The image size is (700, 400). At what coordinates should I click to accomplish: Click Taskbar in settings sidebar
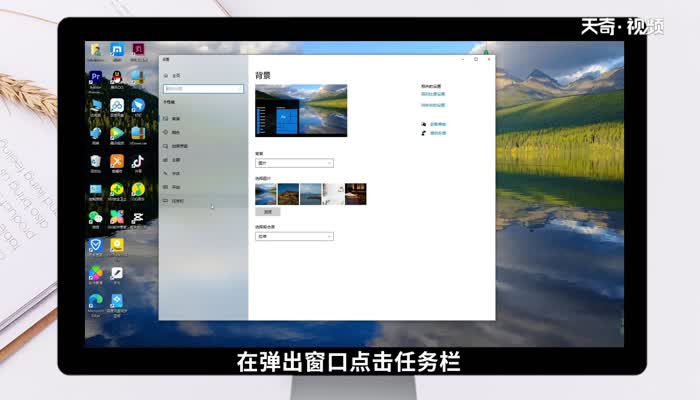pyautogui.click(x=203, y=201)
